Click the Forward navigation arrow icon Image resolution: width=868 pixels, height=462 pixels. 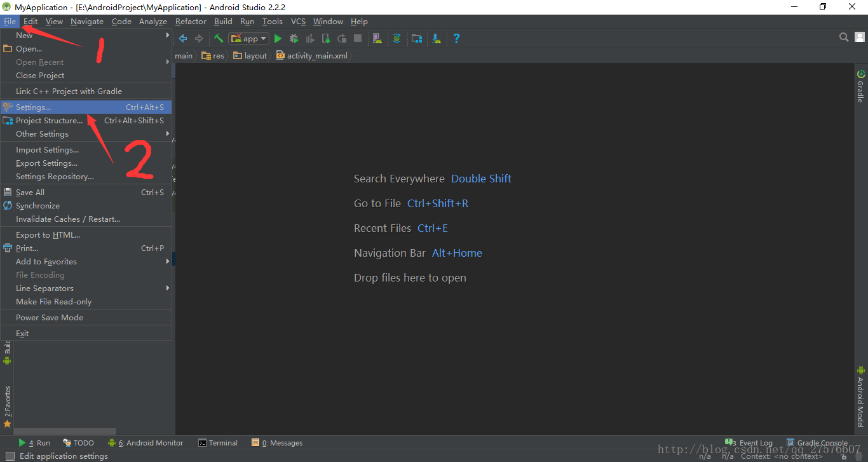pos(199,39)
